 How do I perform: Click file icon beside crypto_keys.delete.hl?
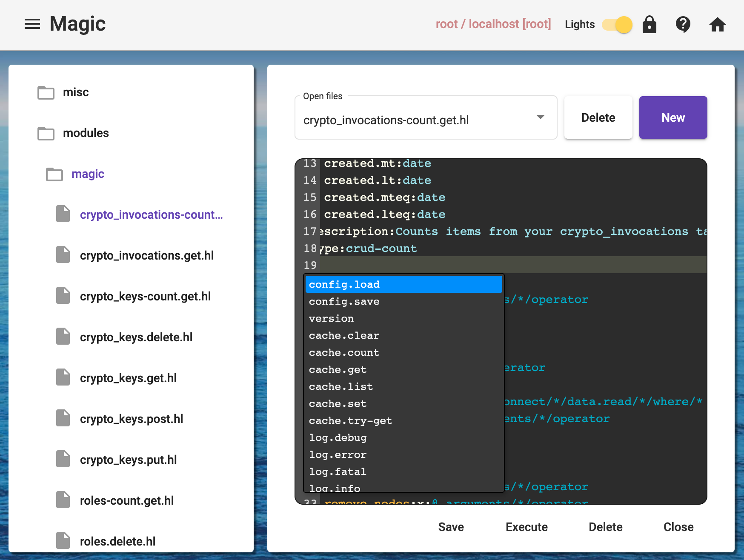63,337
